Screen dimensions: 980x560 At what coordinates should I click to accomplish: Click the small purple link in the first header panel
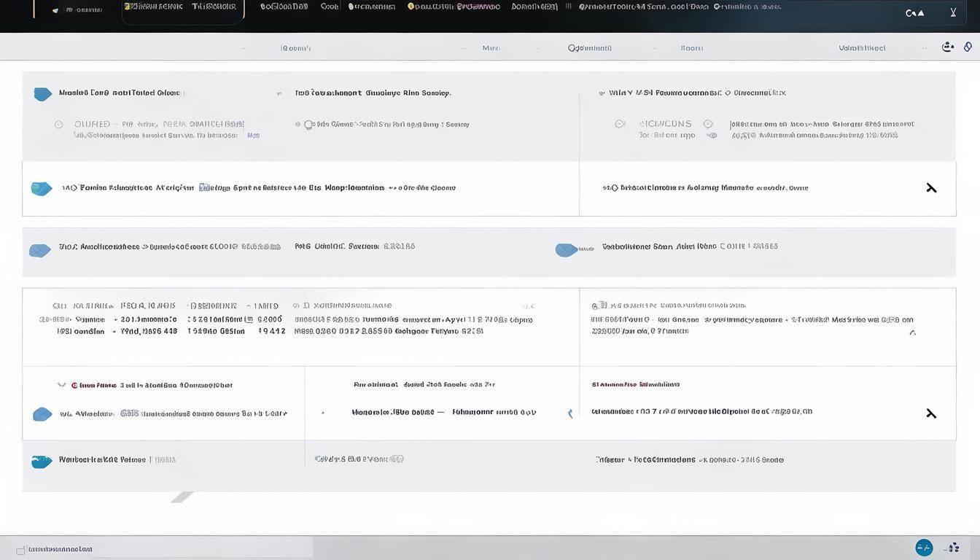tap(253, 136)
